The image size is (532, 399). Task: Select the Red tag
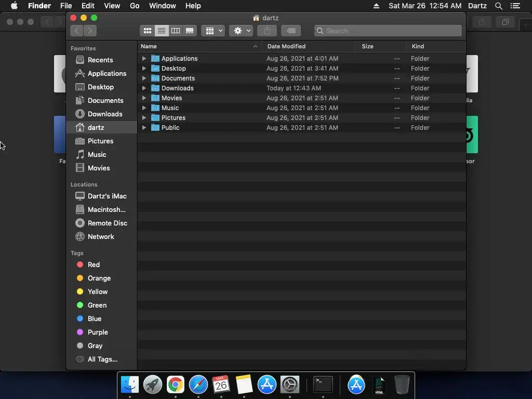(101, 264)
